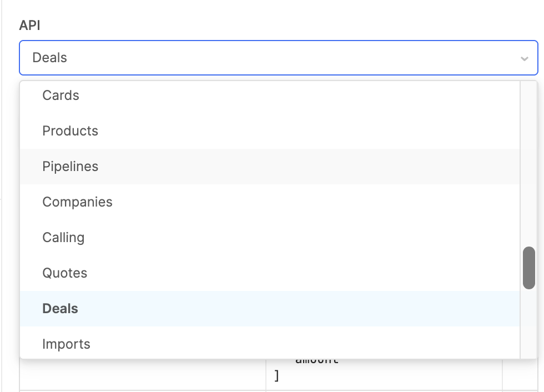Click the scrollbar track above the thumb
The image size is (544, 392).
click(x=528, y=167)
